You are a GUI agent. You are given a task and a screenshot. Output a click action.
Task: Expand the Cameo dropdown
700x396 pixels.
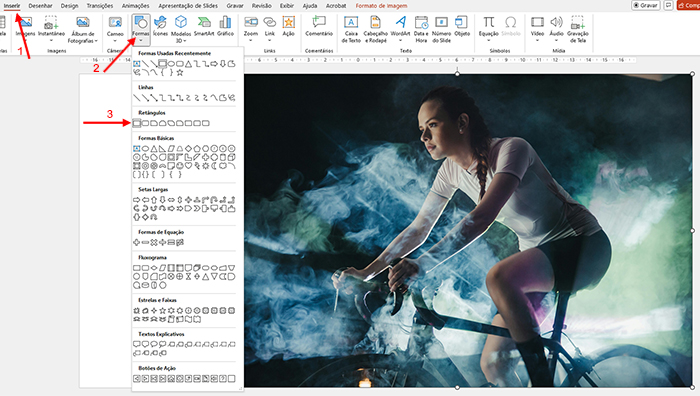point(115,41)
